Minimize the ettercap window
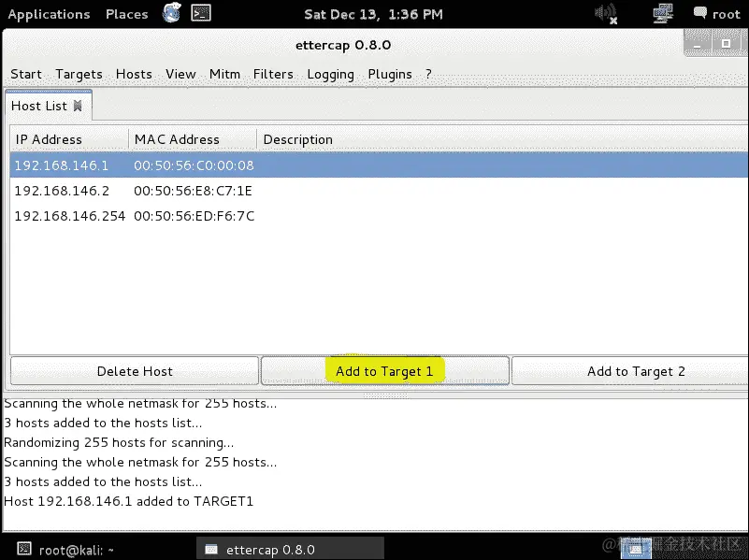The image size is (749, 560). 698,44
